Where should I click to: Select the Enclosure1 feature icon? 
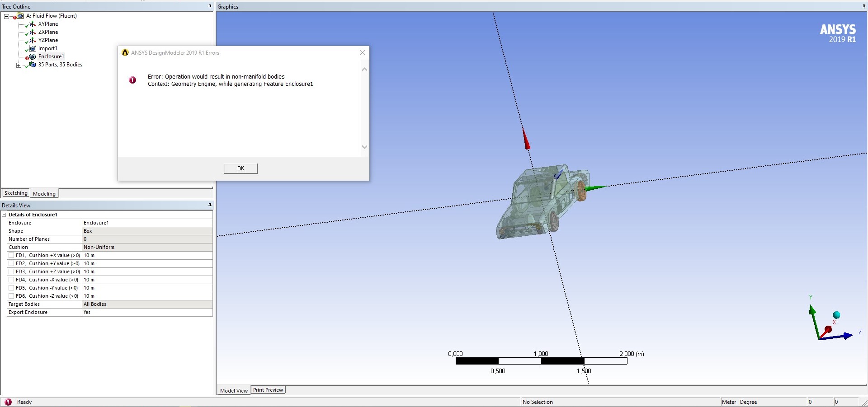click(x=32, y=56)
